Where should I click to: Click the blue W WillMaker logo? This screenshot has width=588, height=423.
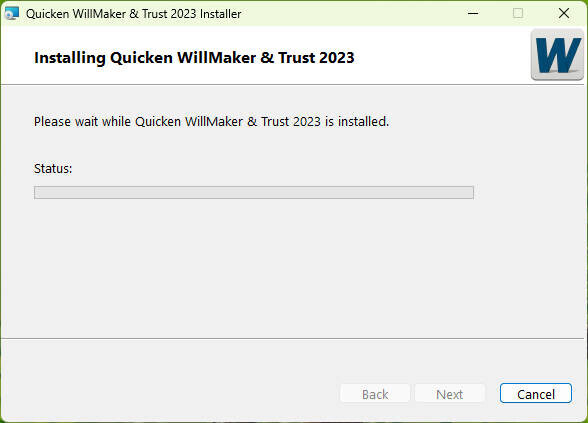(557, 55)
